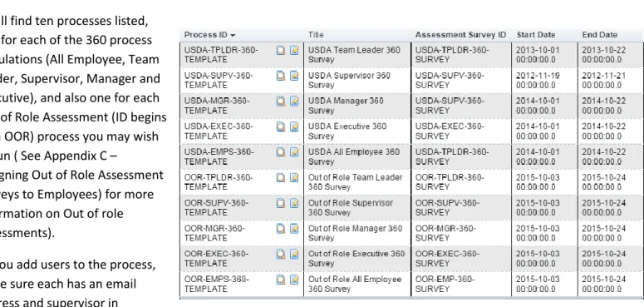Select the USDA Manager 360 Survey title
Screen dimensions: 644x307
[346, 106]
